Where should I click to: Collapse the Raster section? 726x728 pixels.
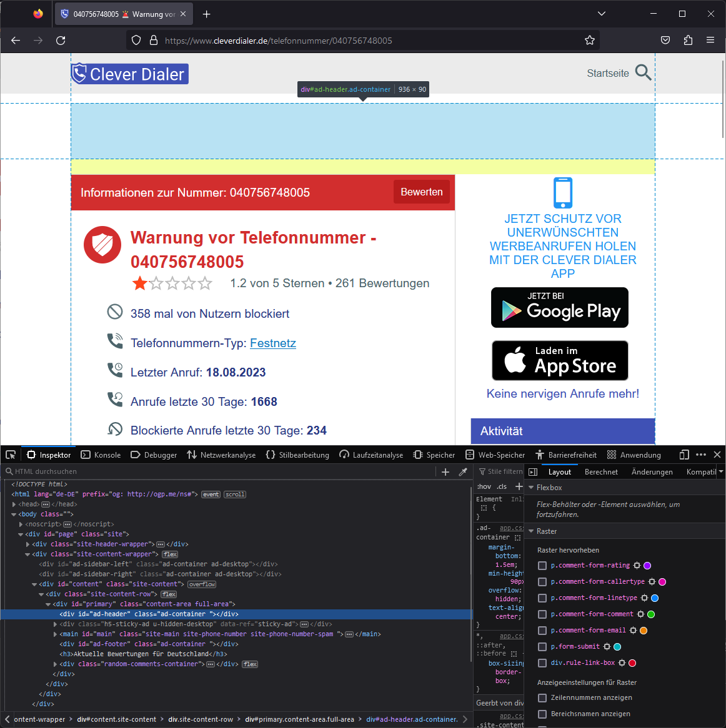pyautogui.click(x=532, y=531)
